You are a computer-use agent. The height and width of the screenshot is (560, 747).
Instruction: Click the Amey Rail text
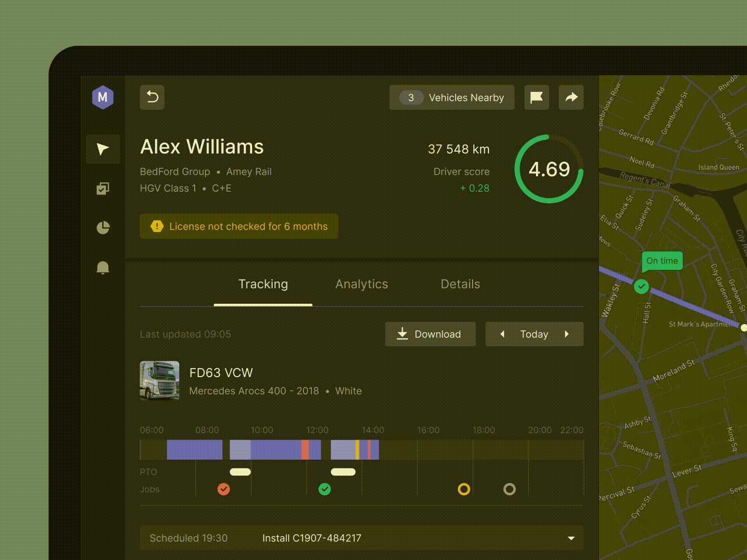249,172
